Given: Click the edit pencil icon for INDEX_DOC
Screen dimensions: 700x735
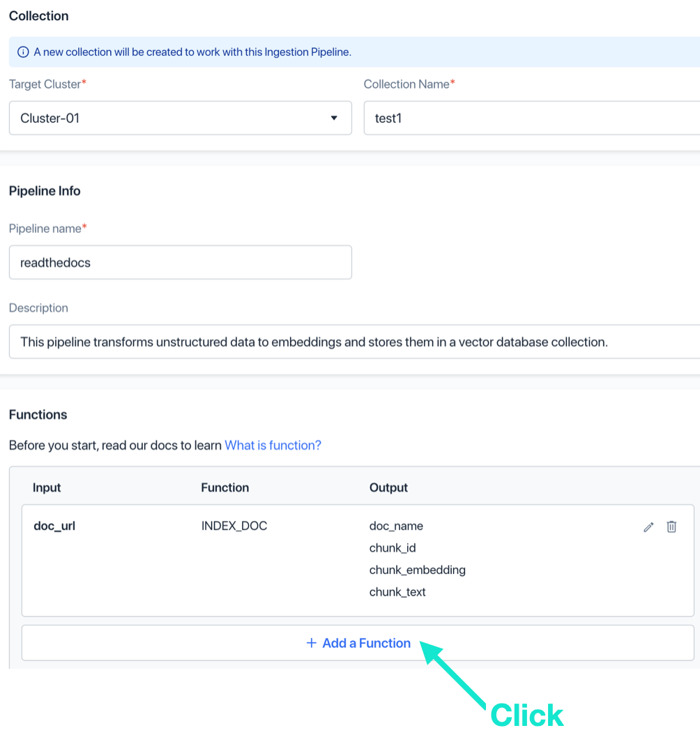Looking at the screenshot, I should (648, 527).
